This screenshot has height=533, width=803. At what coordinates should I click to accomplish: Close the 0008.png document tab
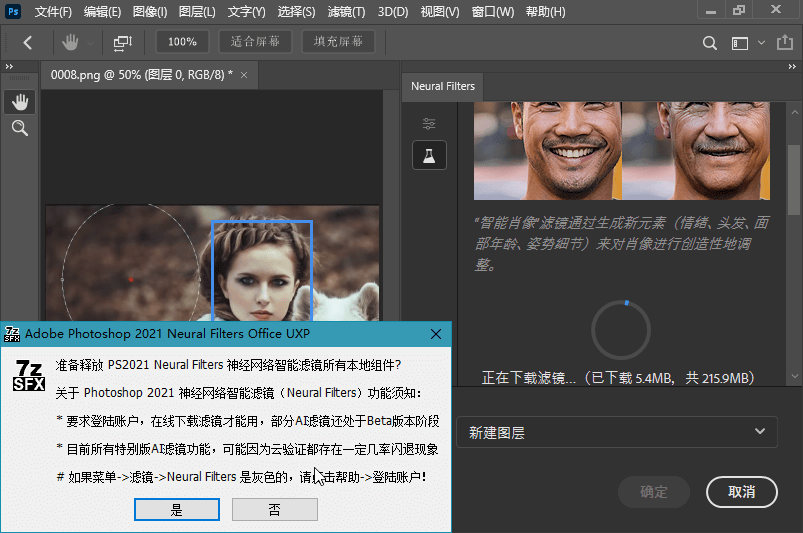tap(244, 75)
